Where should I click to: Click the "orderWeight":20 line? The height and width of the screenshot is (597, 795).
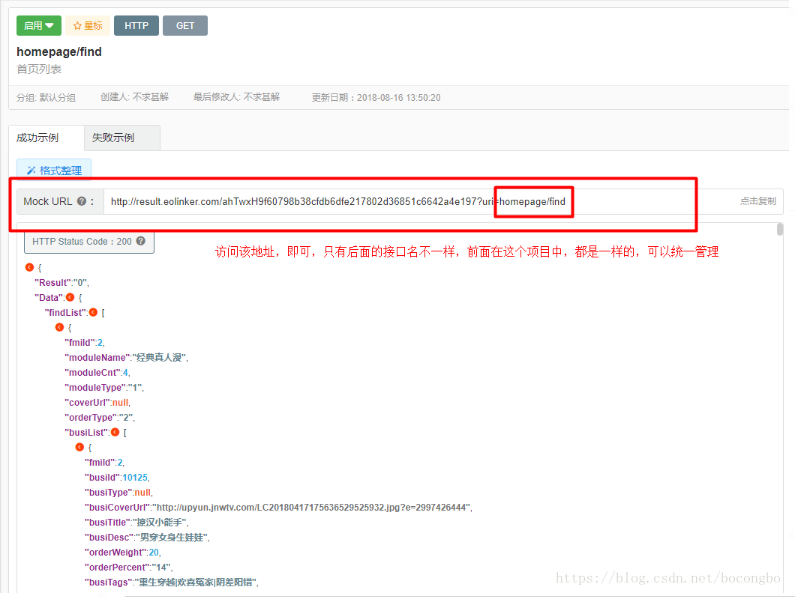(123, 552)
